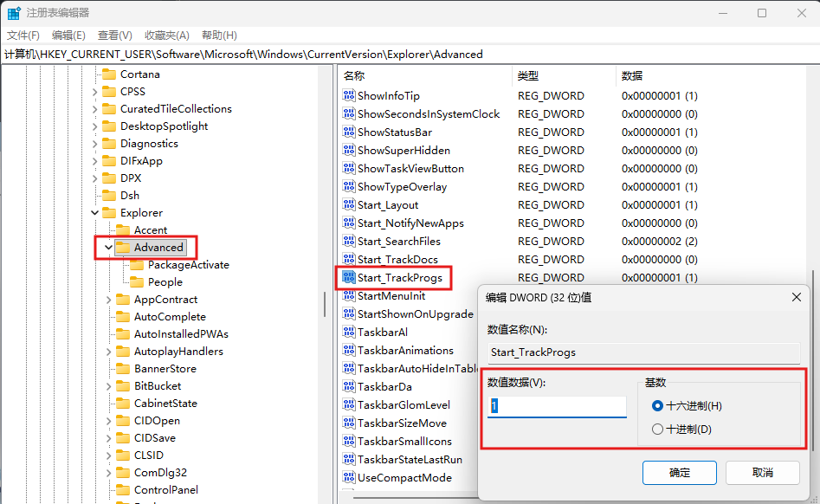Image resolution: width=820 pixels, height=504 pixels.
Task: Click the Registry Editor app icon in title bar
Action: 14,13
